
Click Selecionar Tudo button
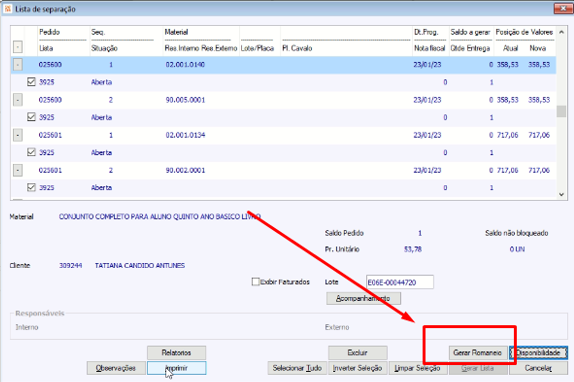pos(297,368)
